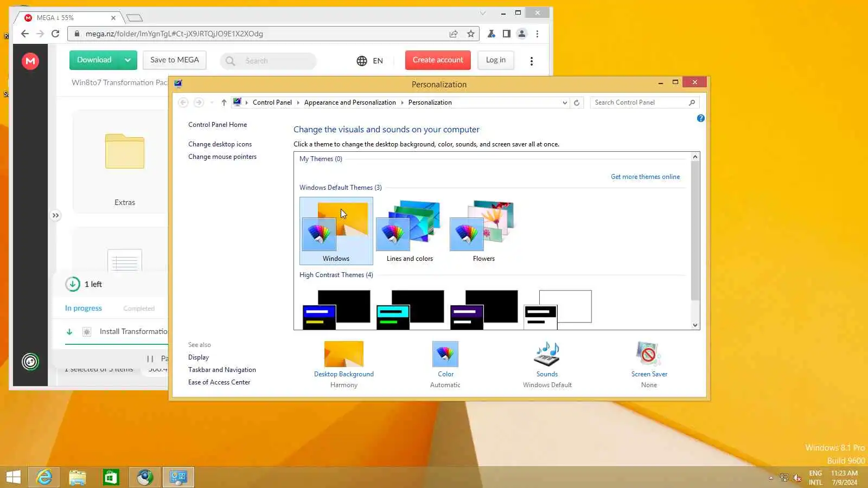868x488 pixels.
Task: Open Chrome tab search chevron
Action: tap(483, 12)
